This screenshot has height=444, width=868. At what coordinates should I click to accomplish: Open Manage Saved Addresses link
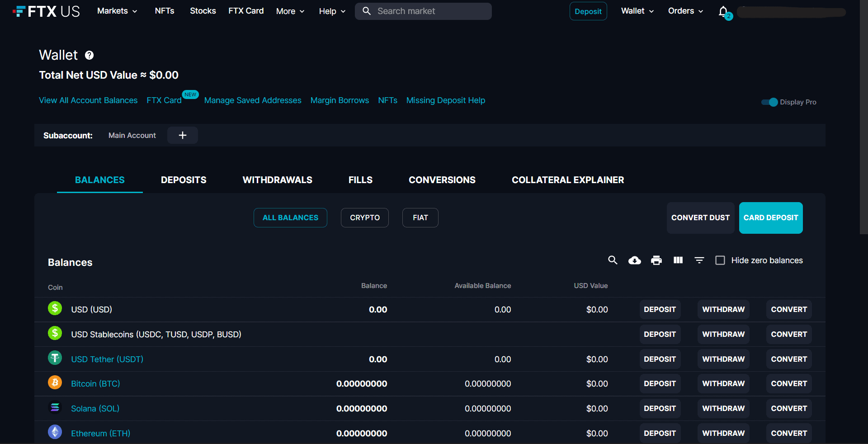pos(253,100)
